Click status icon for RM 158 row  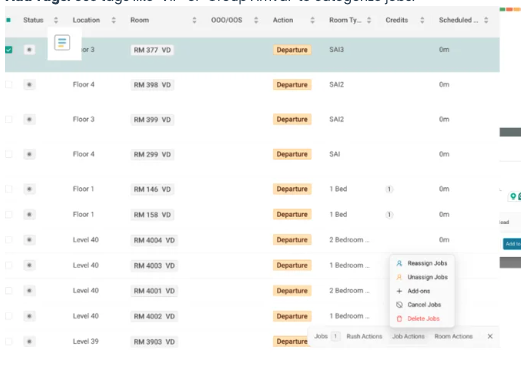29,214
